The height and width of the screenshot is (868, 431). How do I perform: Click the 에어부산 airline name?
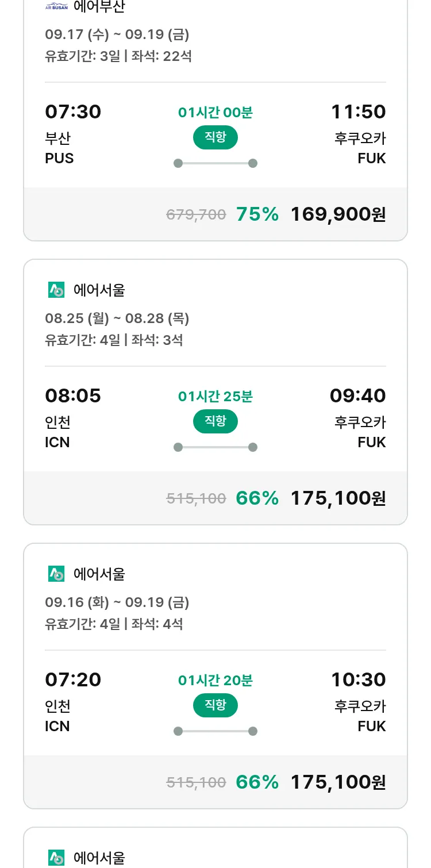99,7
